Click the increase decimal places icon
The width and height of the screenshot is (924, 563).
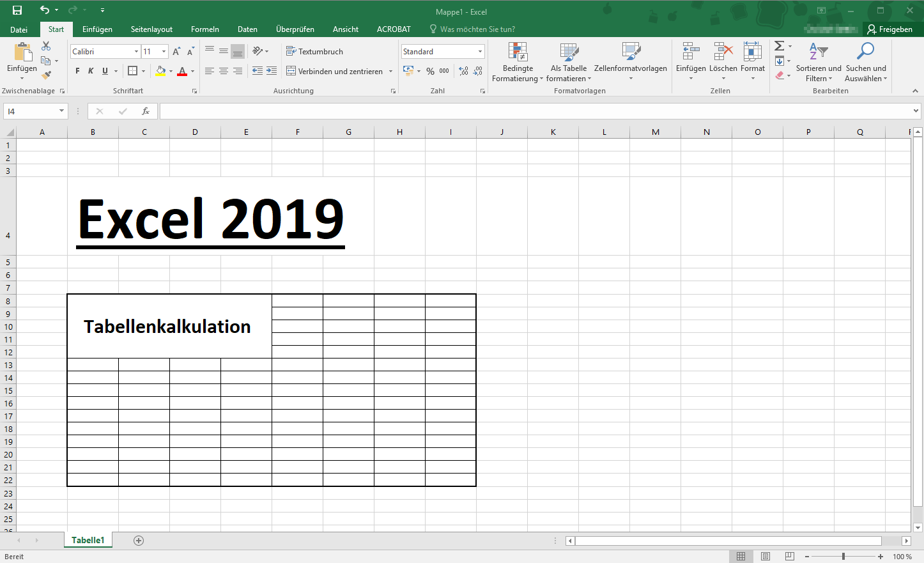point(464,71)
